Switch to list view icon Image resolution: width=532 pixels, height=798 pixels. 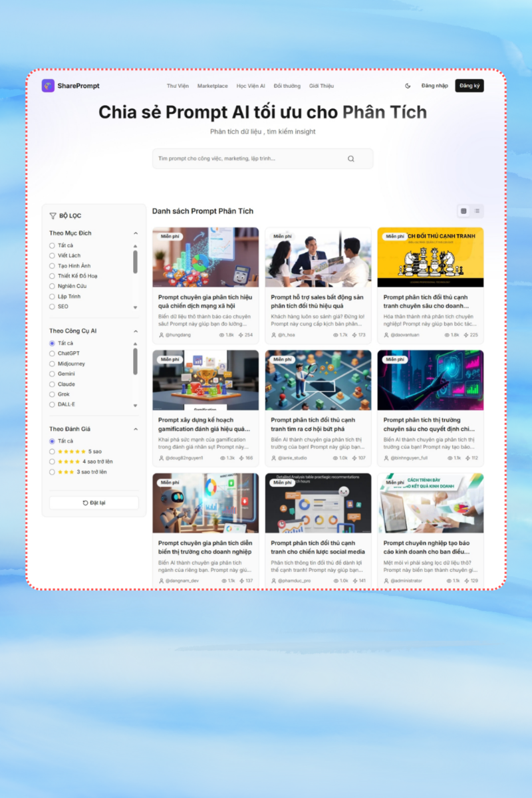point(477,211)
